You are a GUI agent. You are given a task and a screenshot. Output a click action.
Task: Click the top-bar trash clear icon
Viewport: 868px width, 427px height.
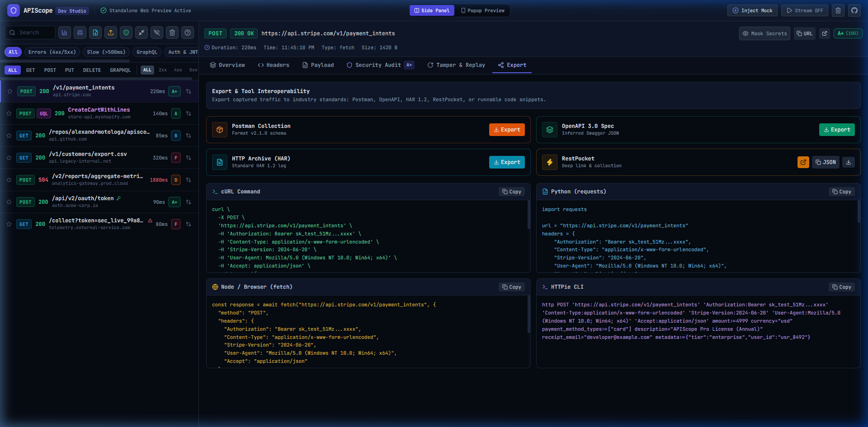tap(838, 10)
